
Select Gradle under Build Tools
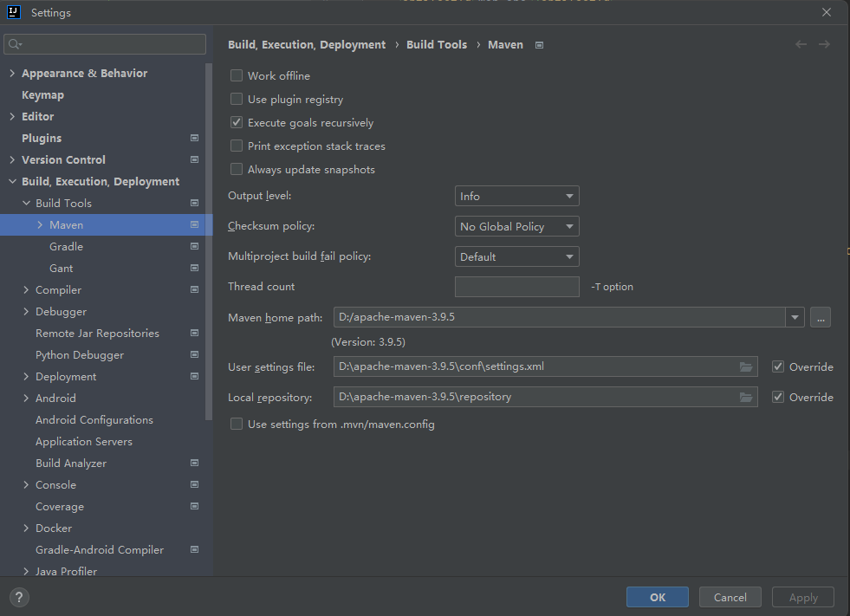click(x=66, y=247)
